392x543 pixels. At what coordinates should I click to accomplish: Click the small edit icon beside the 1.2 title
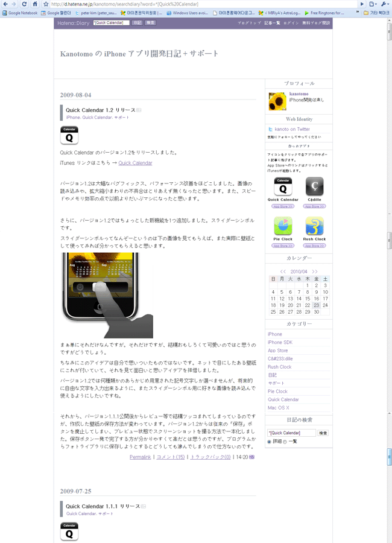(139, 110)
